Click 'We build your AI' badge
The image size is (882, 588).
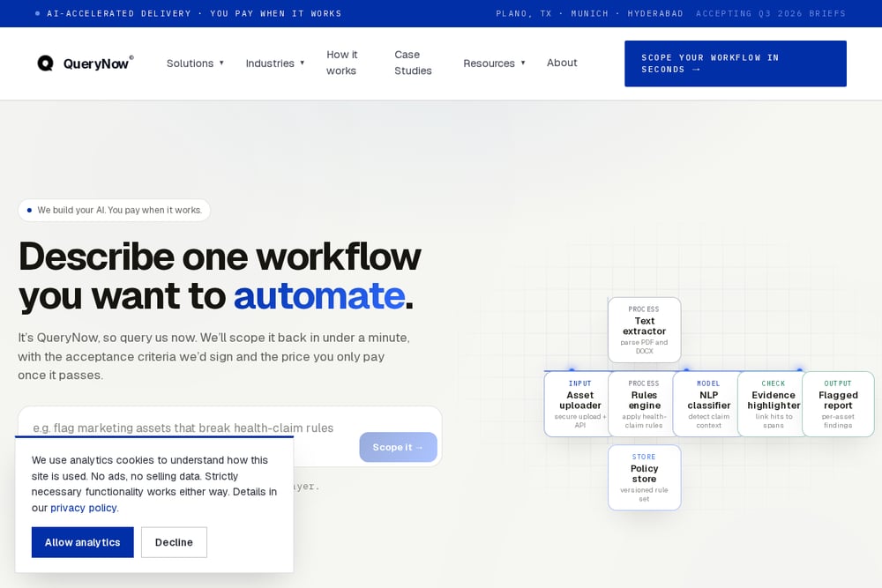click(114, 210)
